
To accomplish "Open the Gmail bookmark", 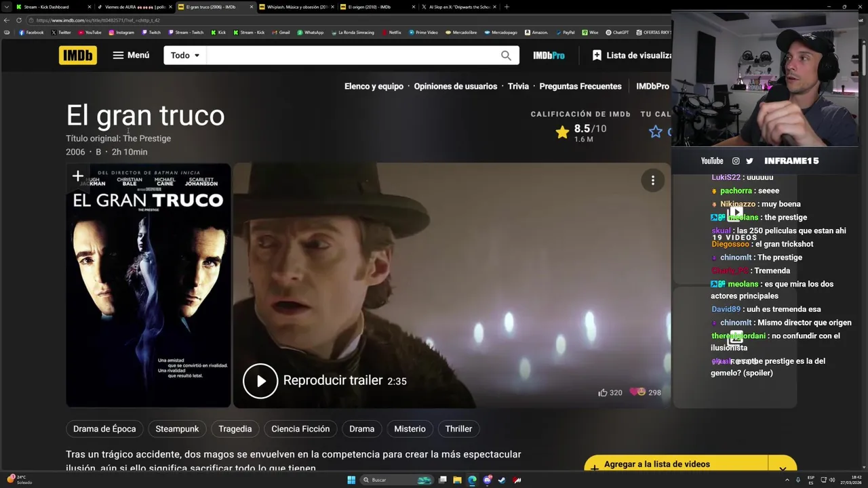I will (x=281, y=33).
